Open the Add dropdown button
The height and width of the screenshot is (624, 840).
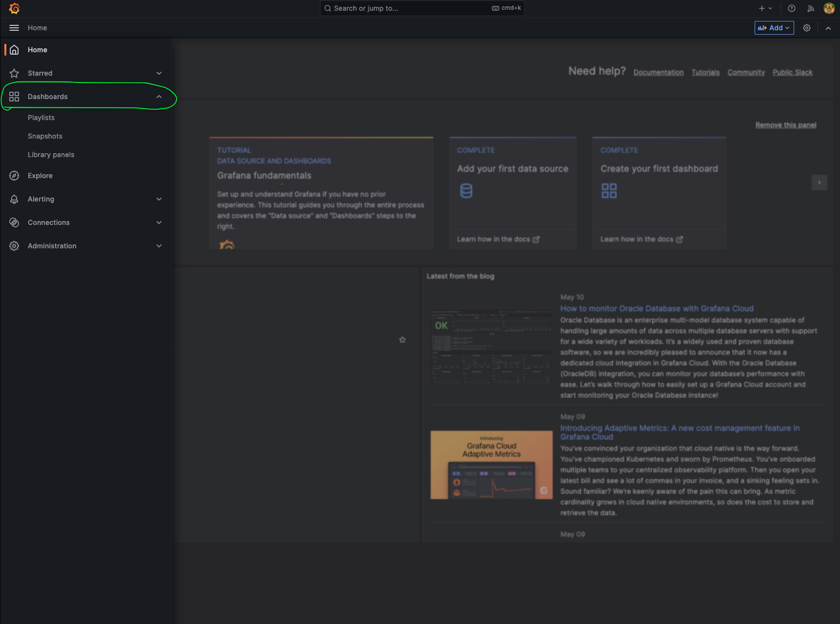pos(774,28)
